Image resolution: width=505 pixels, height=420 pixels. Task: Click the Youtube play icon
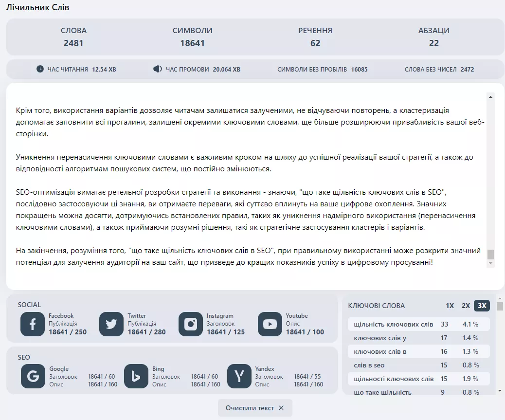point(270,324)
